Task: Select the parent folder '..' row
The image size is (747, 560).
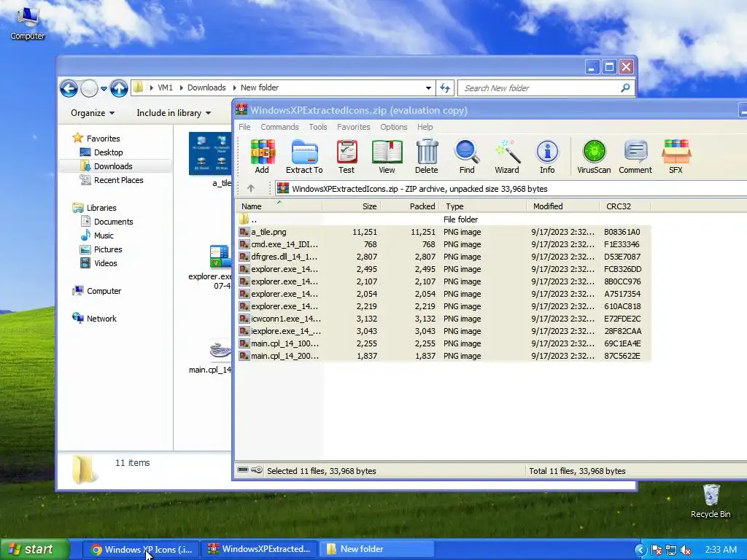Action: pos(444,219)
